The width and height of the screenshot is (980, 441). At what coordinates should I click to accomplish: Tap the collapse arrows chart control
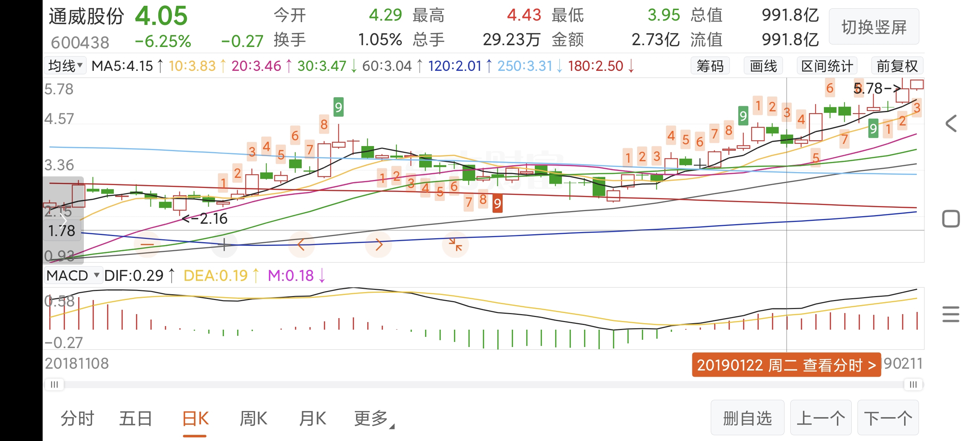click(x=455, y=244)
